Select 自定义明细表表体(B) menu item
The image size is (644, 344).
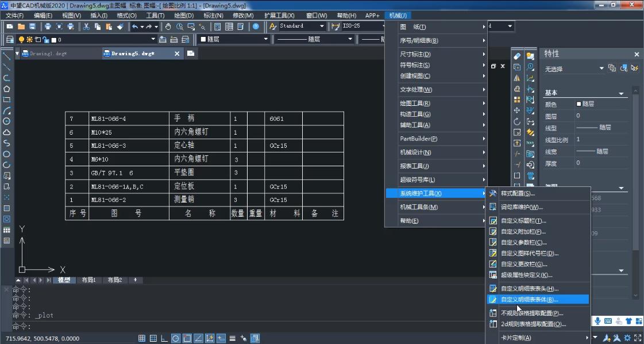(529, 300)
